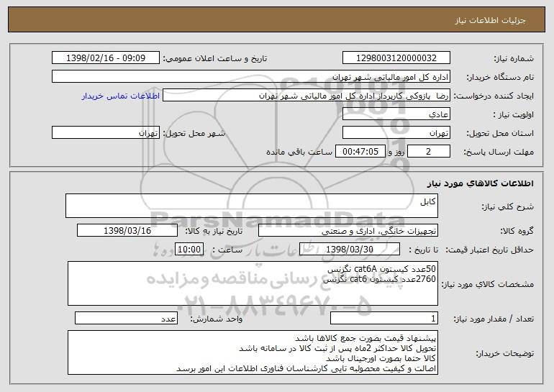554x392 pixels.
Task: Click the گروه کالا label
Action: (x=517, y=231)
